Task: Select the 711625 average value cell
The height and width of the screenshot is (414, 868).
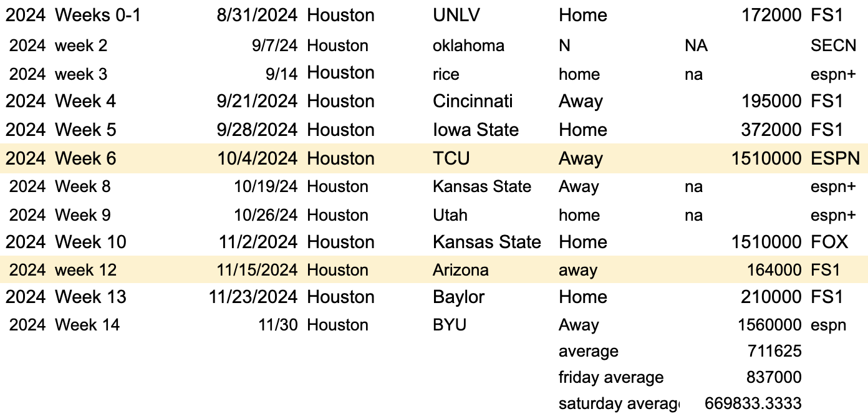Action: (x=774, y=352)
